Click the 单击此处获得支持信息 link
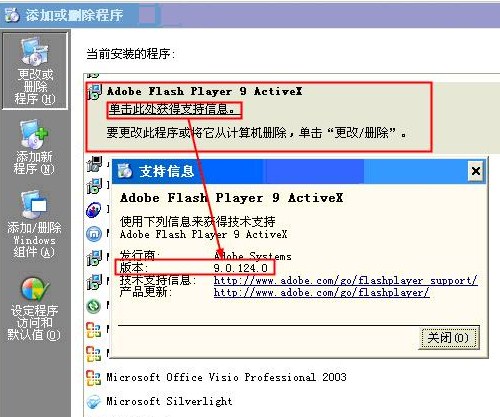The height and width of the screenshot is (417, 500). [172, 109]
